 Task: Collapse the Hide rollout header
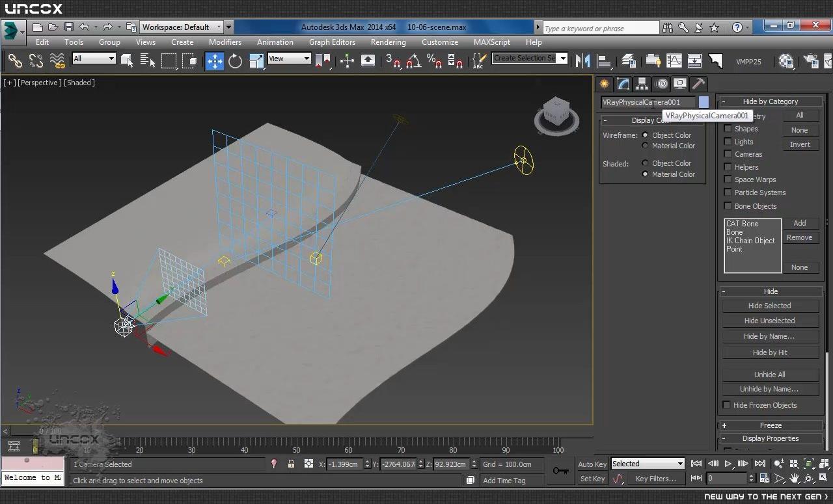(771, 291)
